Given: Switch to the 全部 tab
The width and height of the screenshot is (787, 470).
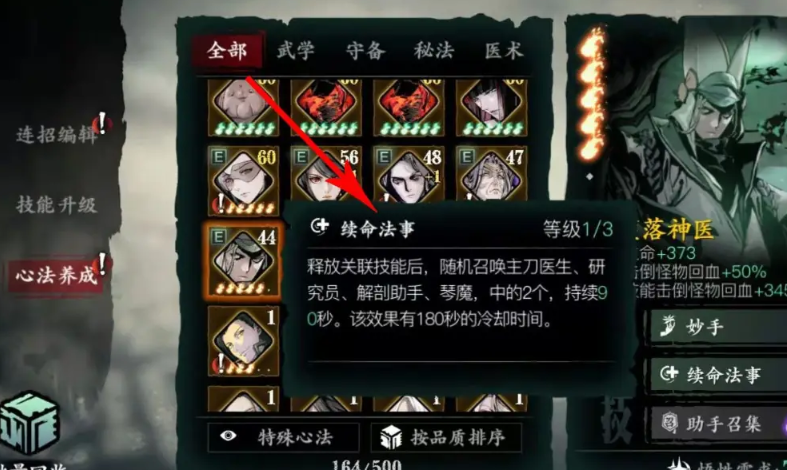Looking at the screenshot, I should pos(227,50).
